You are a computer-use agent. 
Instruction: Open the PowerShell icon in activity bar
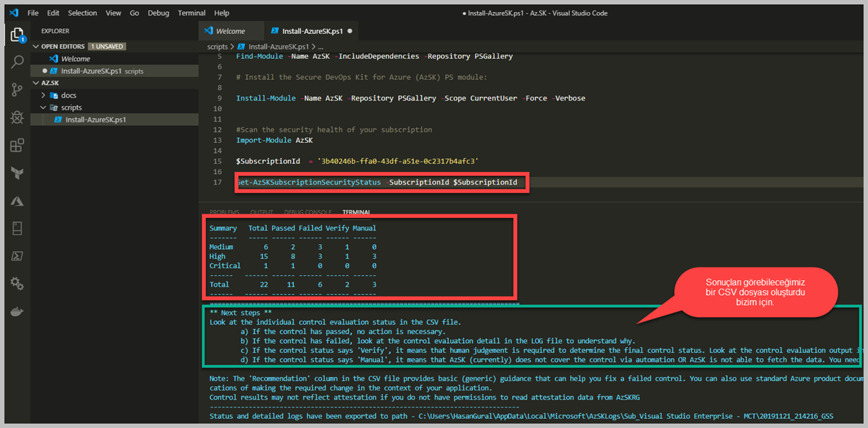17,256
